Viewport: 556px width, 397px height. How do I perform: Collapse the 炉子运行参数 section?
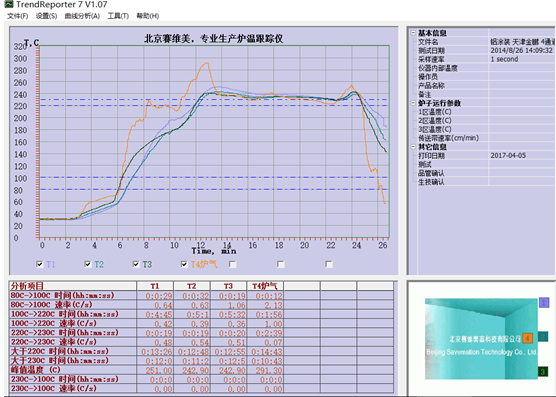413,103
